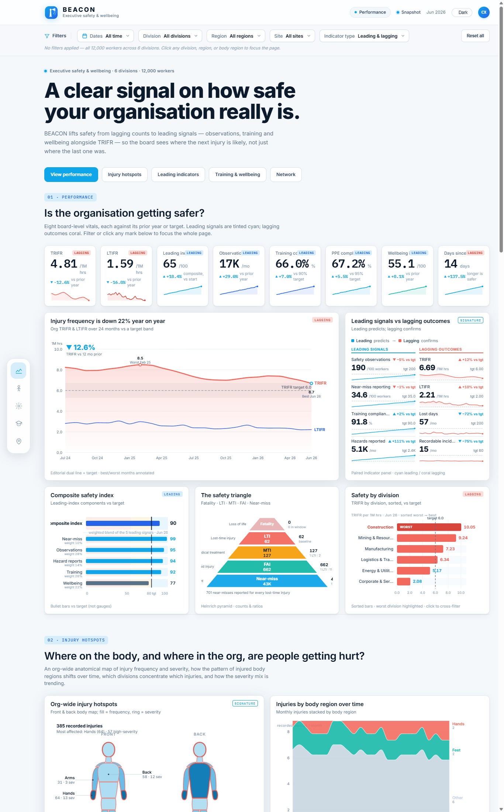Screen dimensions: 504x812
Task: Click the Fatality tier of safety triangle
Action: click(x=267, y=524)
